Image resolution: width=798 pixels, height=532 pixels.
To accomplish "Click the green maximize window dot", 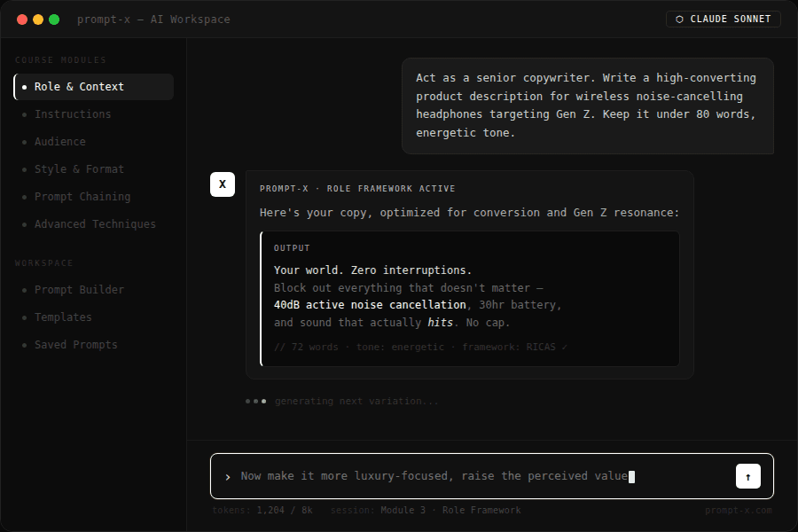I will pos(54,20).
